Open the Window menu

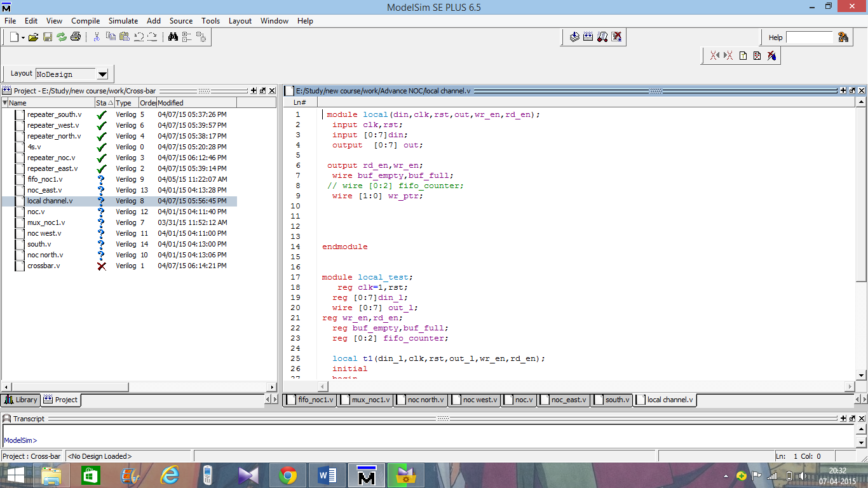click(275, 21)
